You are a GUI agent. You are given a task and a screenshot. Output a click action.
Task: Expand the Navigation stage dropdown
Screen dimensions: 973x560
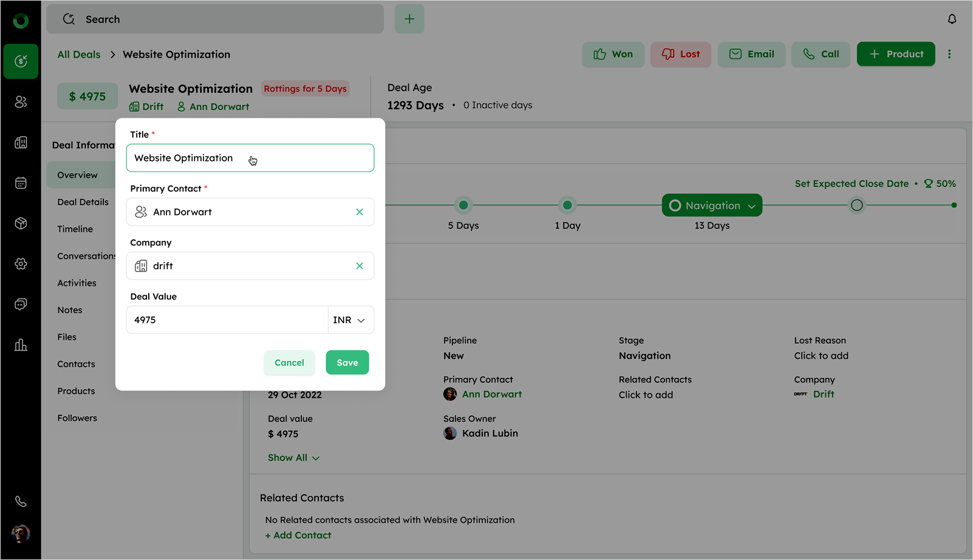[x=751, y=206]
